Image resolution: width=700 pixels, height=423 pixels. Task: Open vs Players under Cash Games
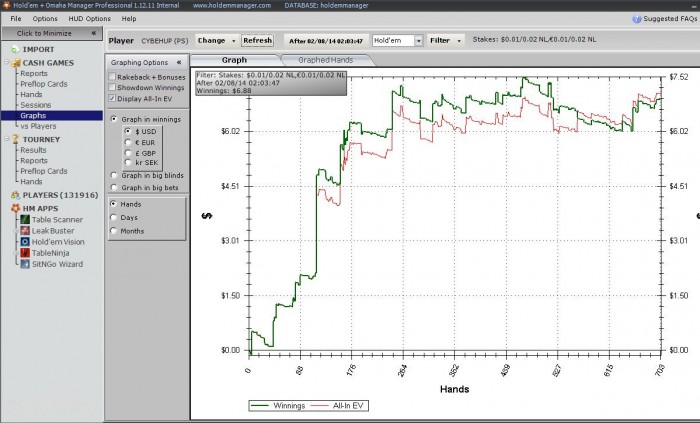(38, 126)
